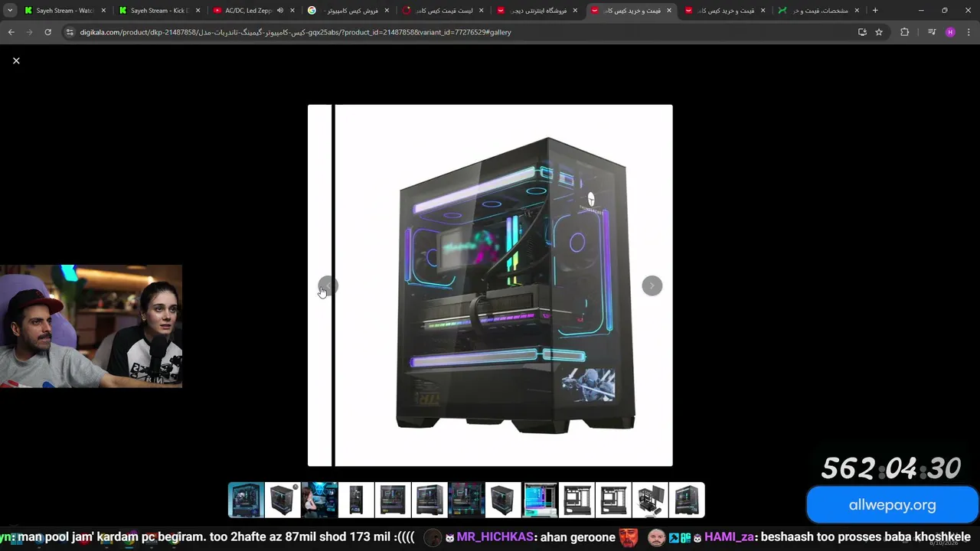Screen dimensions: 980x551
Task: Close the 'فروشگاه اینترنتی دیجی' tab
Action: [x=575, y=11]
